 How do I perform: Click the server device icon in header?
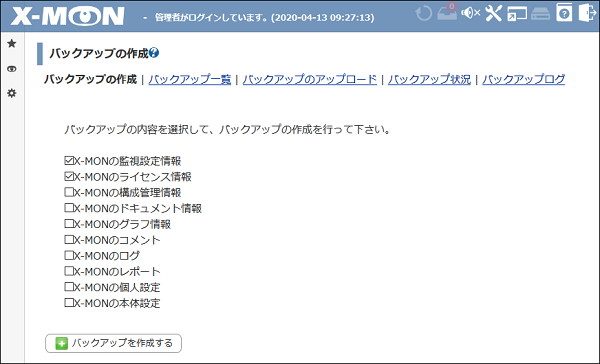(540, 14)
